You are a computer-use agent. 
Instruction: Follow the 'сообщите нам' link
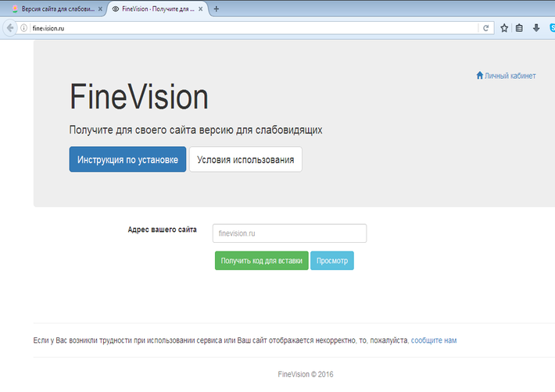(434, 340)
